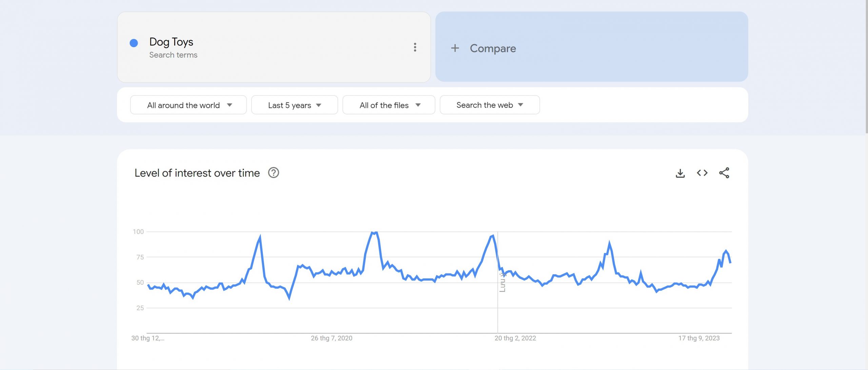This screenshot has height=370, width=868.
Task: Click the 20 thg 2, 2022 date label
Action: point(515,338)
